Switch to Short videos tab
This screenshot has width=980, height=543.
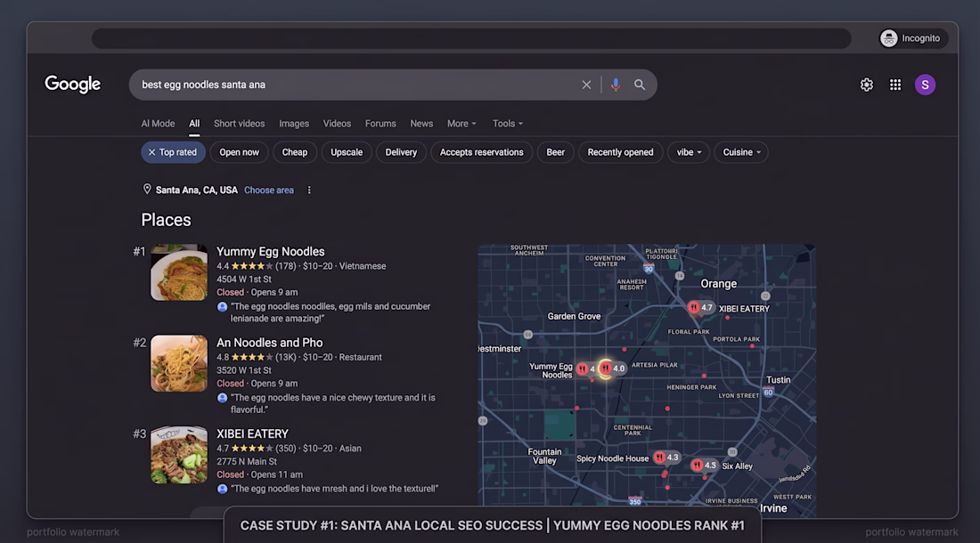click(240, 124)
